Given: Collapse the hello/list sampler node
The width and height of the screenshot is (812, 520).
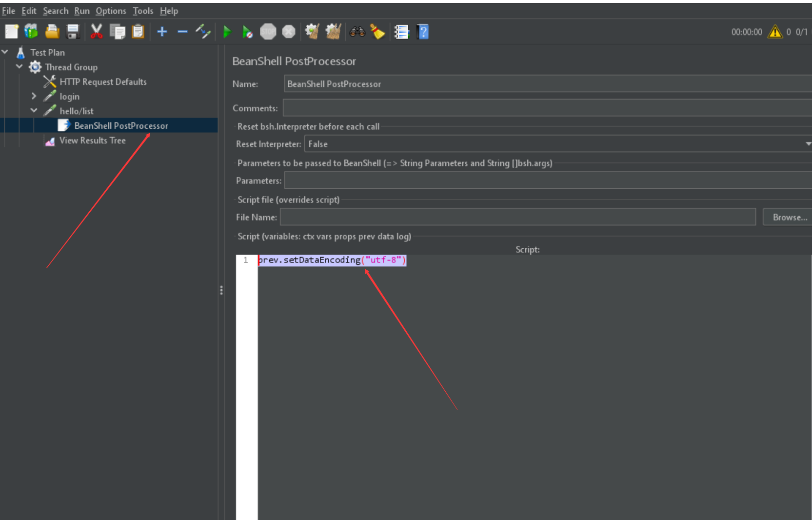Looking at the screenshot, I should (34, 110).
